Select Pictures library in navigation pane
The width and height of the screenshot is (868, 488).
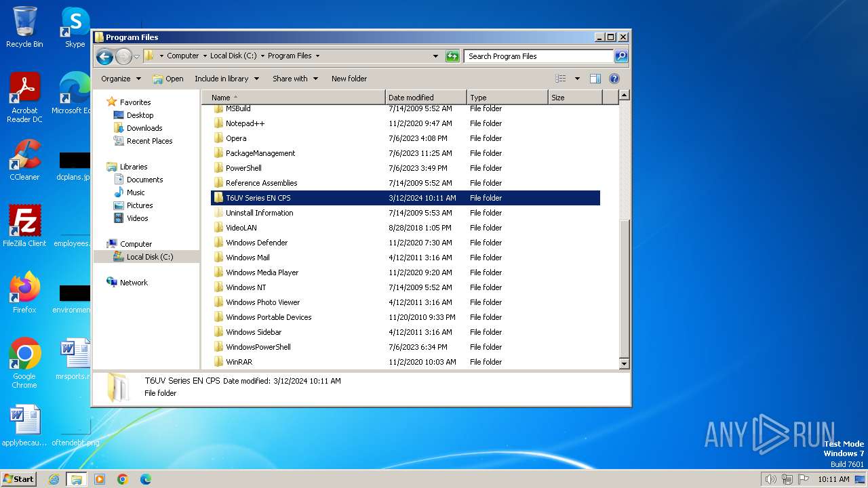pyautogui.click(x=140, y=205)
